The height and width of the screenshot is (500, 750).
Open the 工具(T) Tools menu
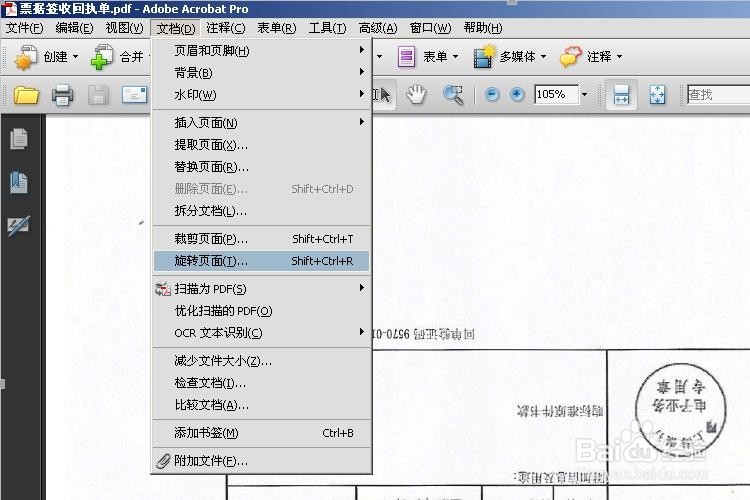[x=327, y=28]
